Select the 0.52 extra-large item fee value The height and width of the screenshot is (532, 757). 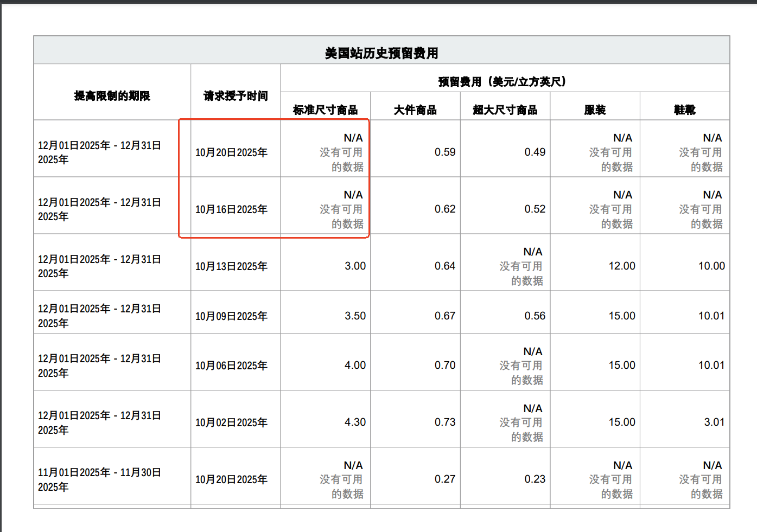(535, 209)
